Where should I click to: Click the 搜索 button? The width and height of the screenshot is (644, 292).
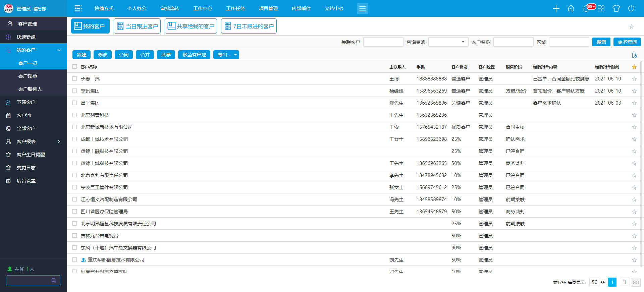pos(601,42)
